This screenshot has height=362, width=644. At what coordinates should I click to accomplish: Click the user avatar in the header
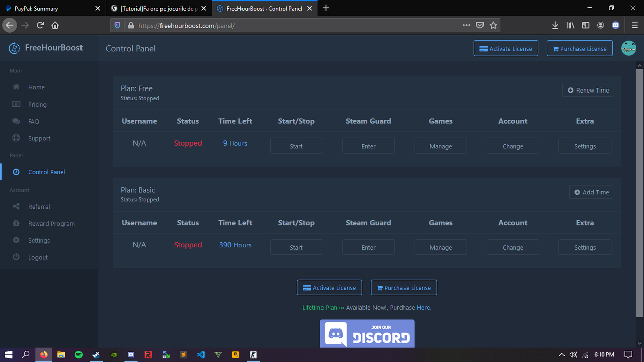click(628, 48)
